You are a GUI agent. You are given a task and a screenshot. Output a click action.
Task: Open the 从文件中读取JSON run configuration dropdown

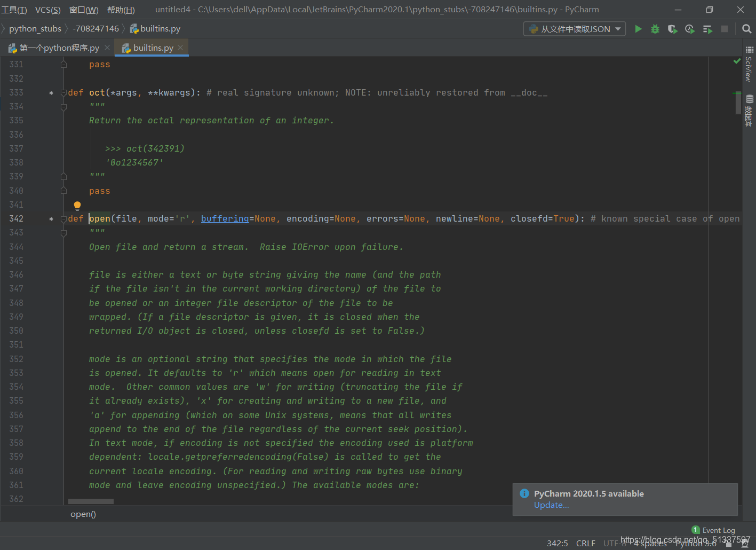(575, 29)
